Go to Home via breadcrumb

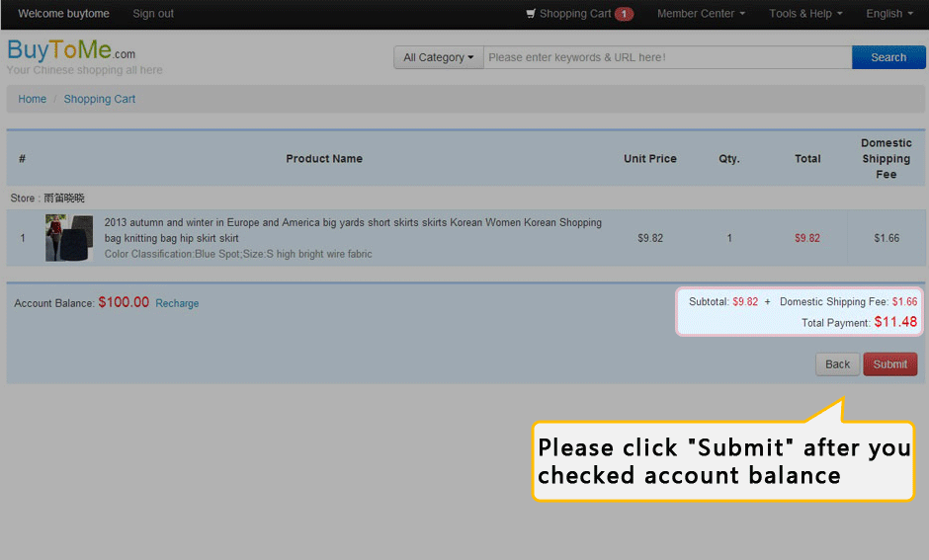[33, 99]
